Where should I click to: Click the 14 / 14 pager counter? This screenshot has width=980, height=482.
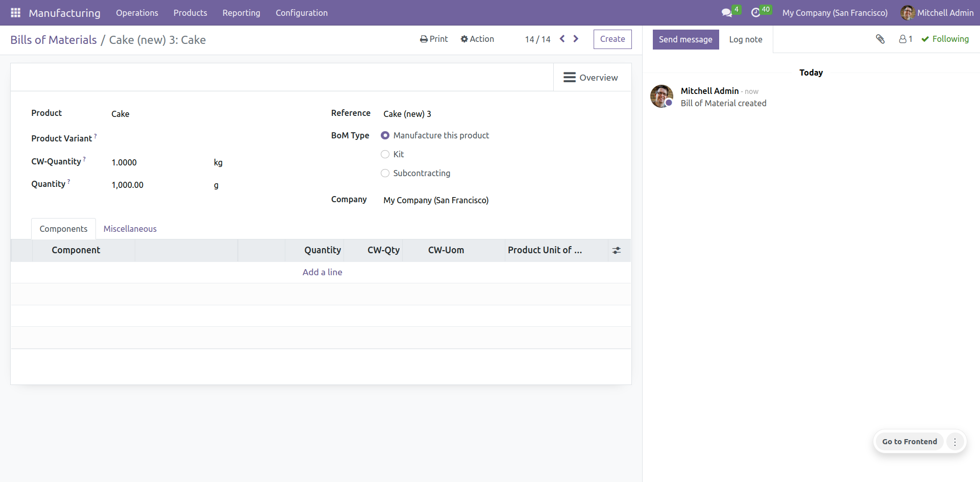click(537, 39)
